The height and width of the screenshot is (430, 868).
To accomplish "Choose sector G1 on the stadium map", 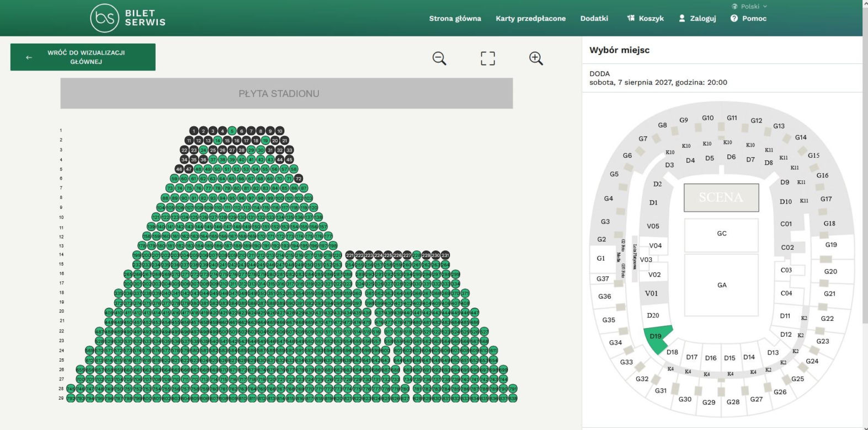I will [x=601, y=258].
